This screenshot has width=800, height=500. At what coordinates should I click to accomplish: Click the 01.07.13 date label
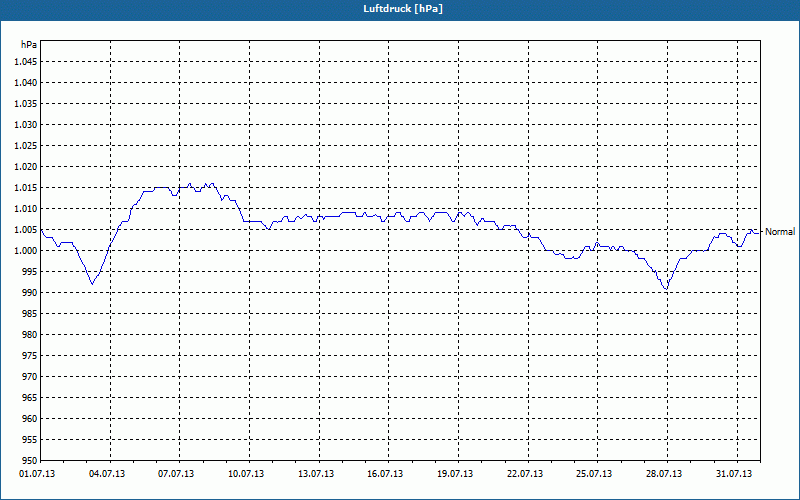(37, 474)
